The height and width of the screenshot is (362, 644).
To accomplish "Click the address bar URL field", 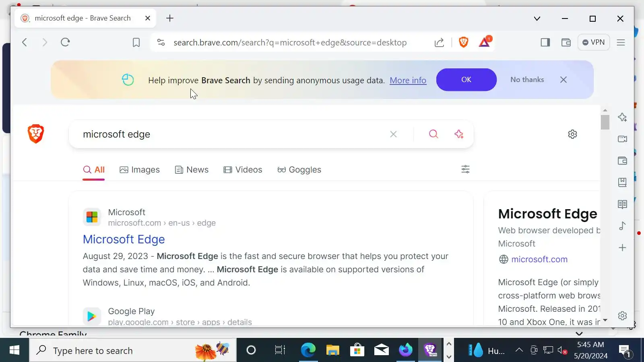I will click(x=290, y=43).
